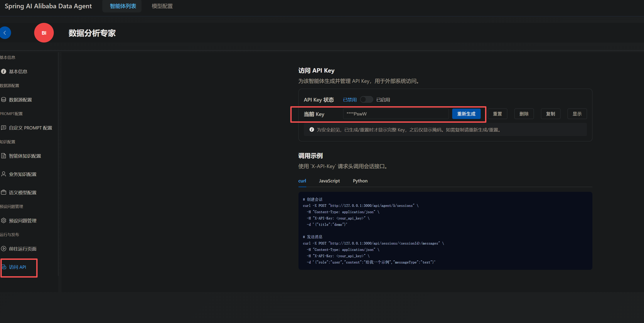Screen dimensions: 644x323
Task: Click the 业务知识配置 user icon
Action: click(x=3, y=174)
